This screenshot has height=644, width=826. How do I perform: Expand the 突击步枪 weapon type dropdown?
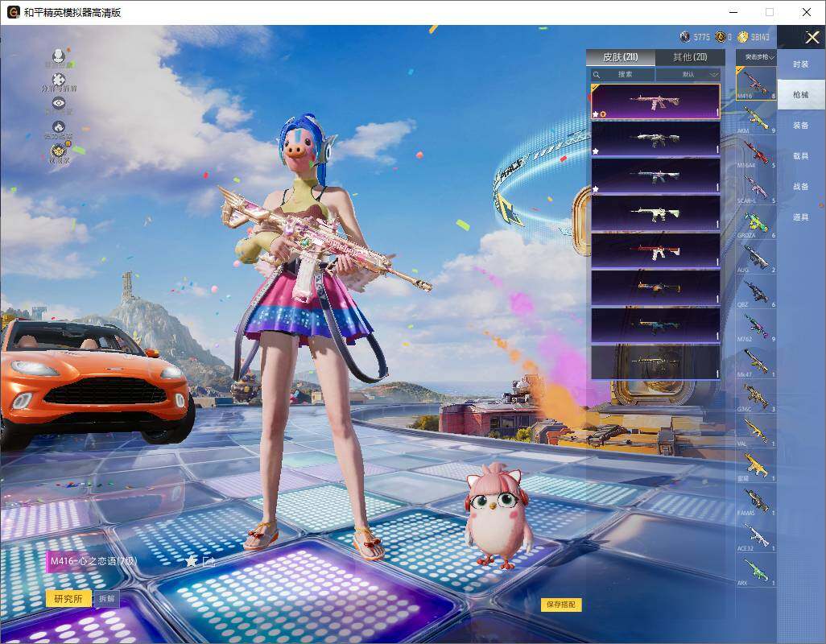(757, 56)
